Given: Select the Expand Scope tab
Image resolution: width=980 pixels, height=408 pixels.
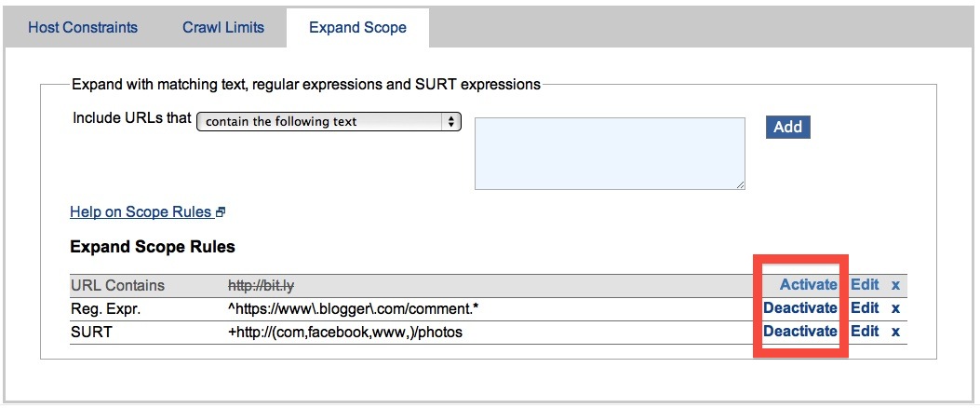Looking at the screenshot, I should pyautogui.click(x=357, y=27).
